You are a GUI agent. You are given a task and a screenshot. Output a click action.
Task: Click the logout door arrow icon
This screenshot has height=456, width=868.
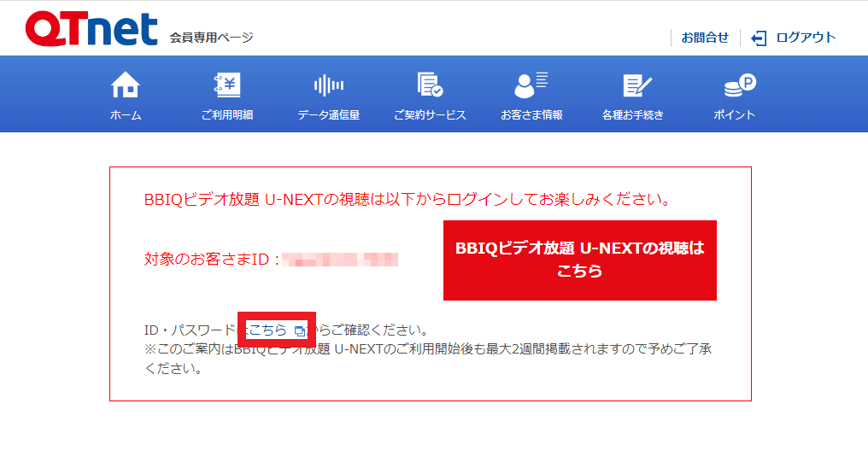point(759,38)
